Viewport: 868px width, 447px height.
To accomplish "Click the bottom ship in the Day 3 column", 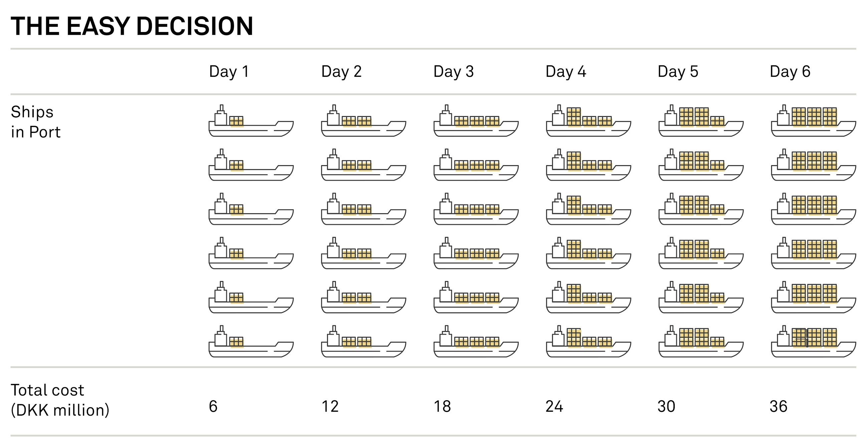I will (x=476, y=342).
